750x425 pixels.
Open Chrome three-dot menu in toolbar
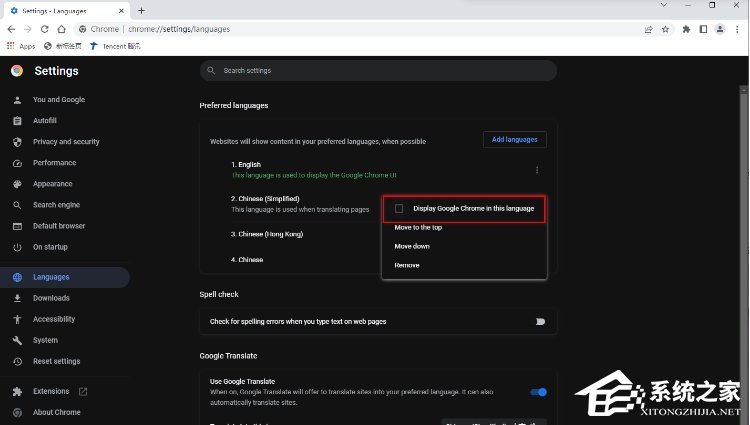click(737, 29)
